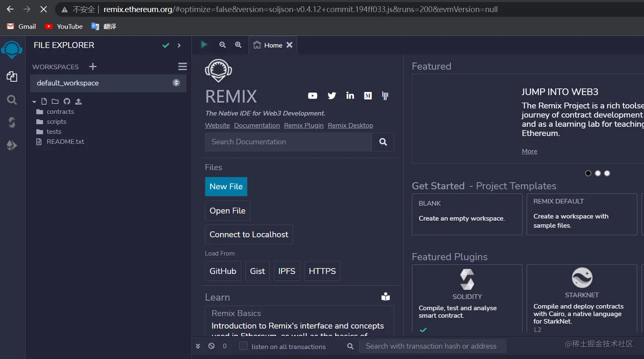The width and height of the screenshot is (644, 359).
Task: Click the green checkmark in File Explorer header
Action: coord(166,45)
